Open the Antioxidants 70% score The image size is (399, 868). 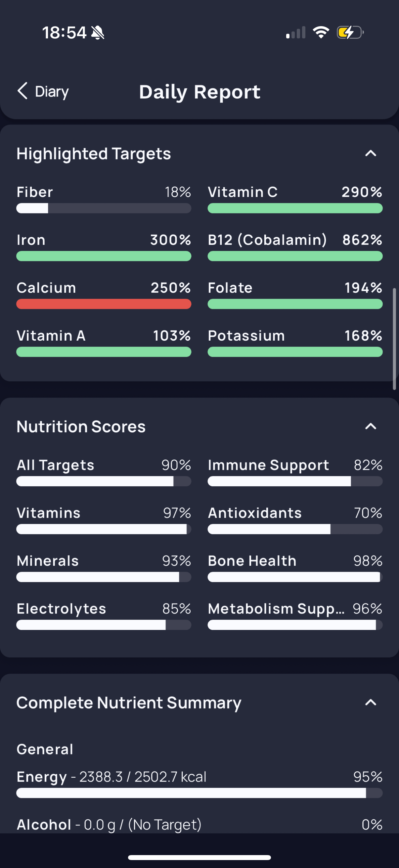pos(295,520)
